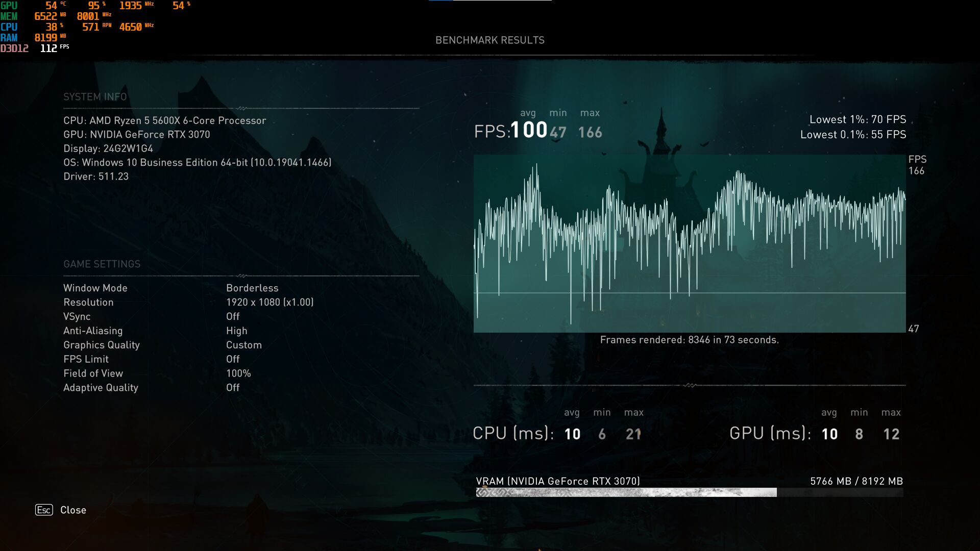The width and height of the screenshot is (980, 551).
Task: Click the overlay GPU temperature reading 54 °C
Action: (56, 6)
